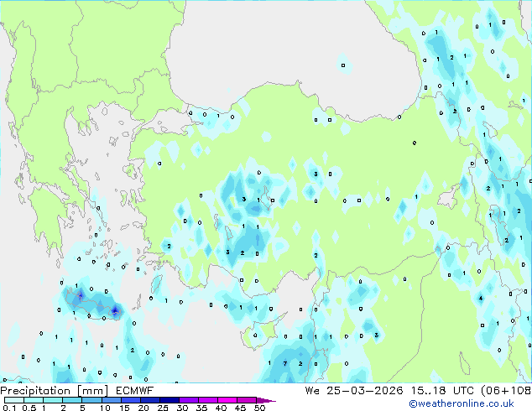Click the '50' legend scale label
Viewport: 532px width, 411px height.
259,408
